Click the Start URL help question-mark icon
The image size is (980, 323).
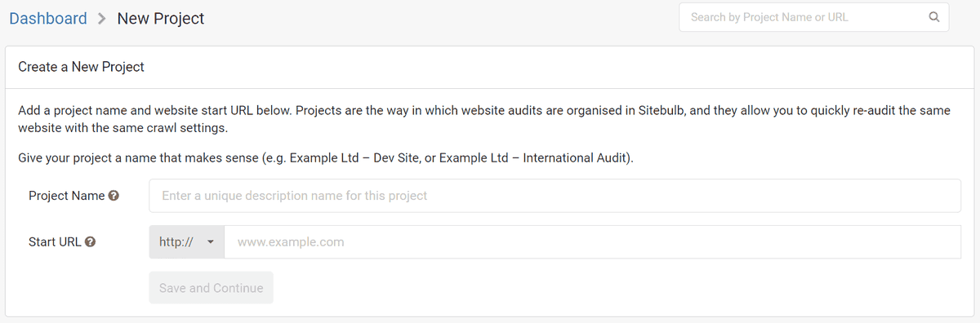tap(91, 242)
